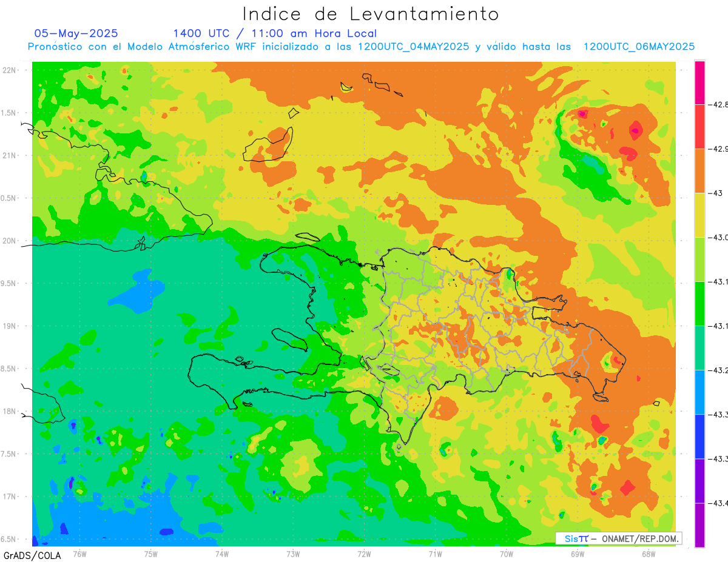The image size is (728, 562).
Task: Click the title 'Indice de Levantamiento'
Action: coord(371,14)
